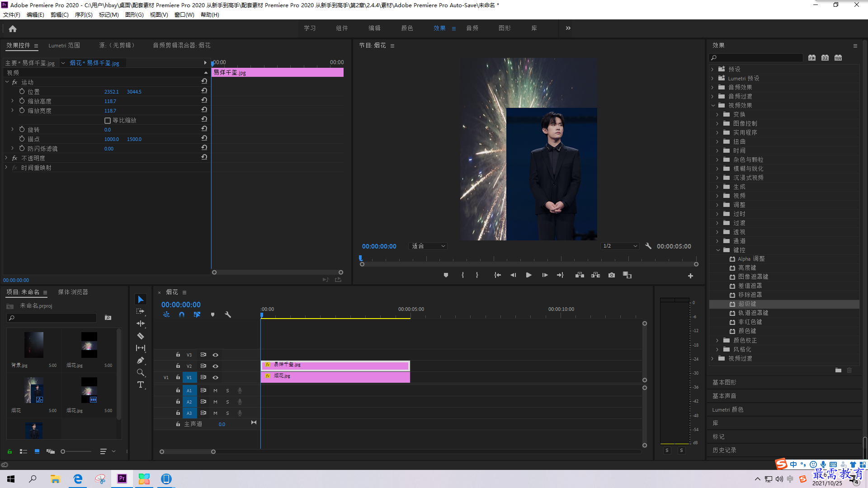Switch to the 媒体浏览器 tab
Viewport: 868px width, 488px height.
tap(73, 292)
